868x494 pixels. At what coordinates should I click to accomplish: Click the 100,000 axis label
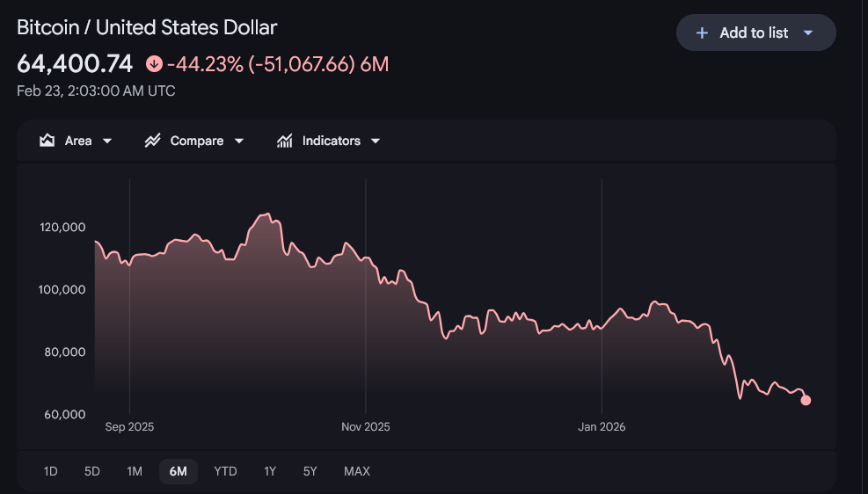[62, 289]
